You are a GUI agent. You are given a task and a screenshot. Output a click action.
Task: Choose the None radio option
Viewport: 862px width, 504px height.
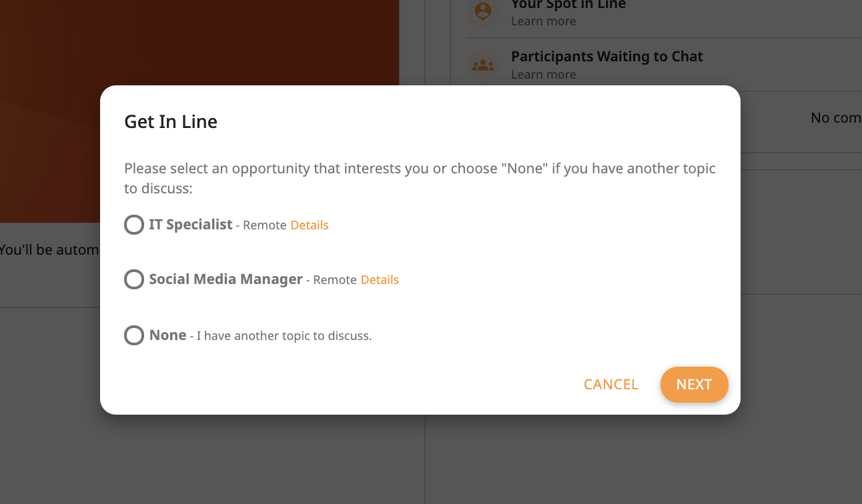[x=134, y=335]
